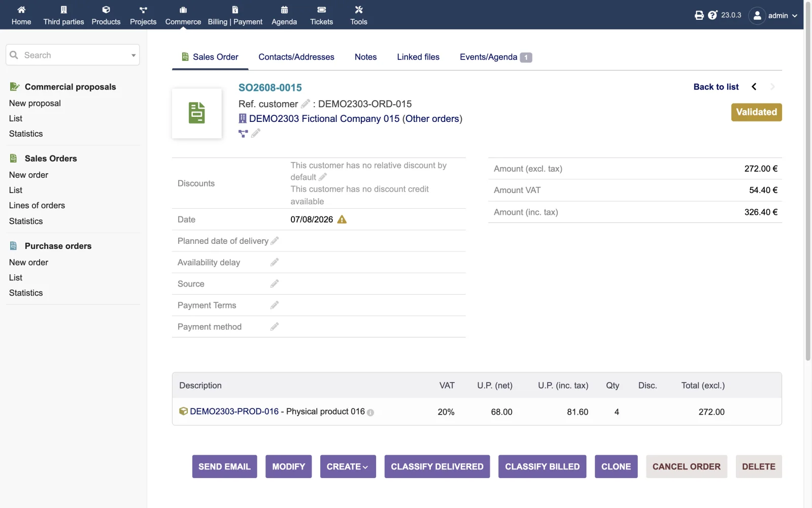The width and height of the screenshot is (812, 508).
Task: Click the Validated status badge
Action: pyautogui.click(x=756, y=112)
